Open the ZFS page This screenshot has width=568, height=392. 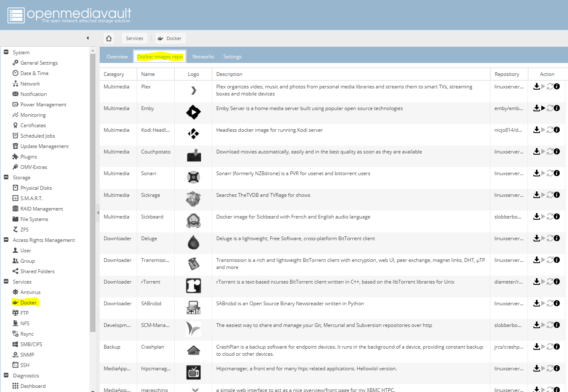tap(24, 229)
